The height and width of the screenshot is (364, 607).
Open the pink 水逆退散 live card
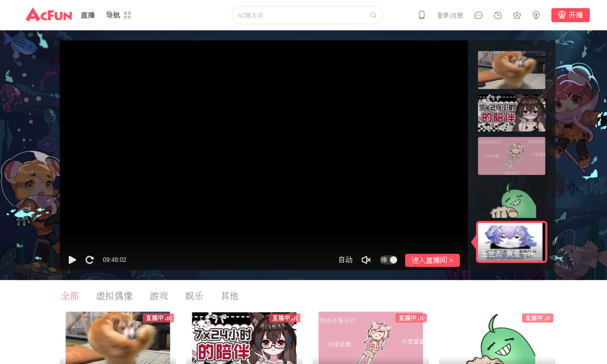point(371,338)
